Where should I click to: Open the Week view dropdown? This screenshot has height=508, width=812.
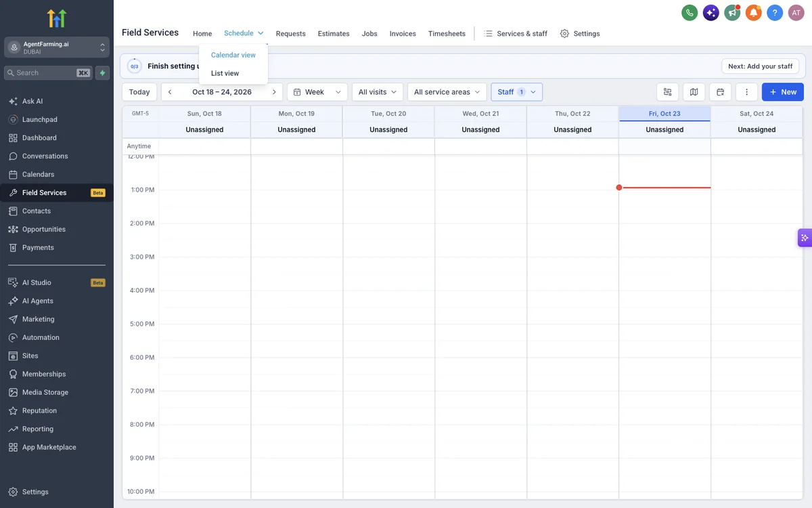(x=317, y=92)
